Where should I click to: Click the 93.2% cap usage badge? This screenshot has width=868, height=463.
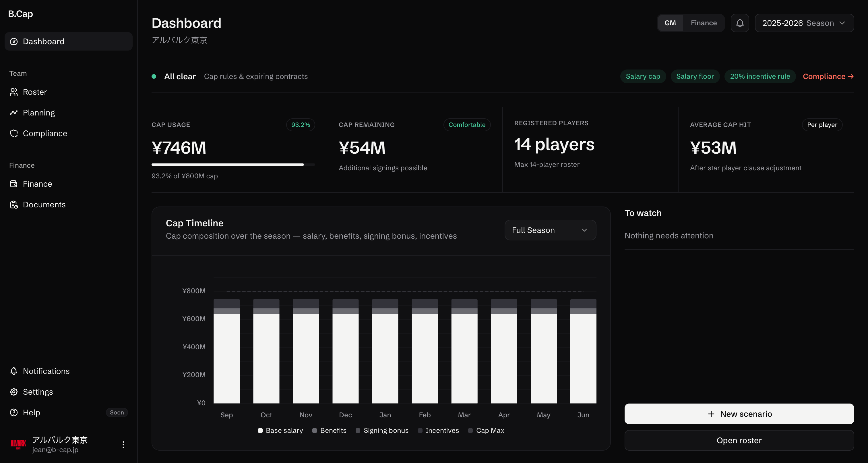(x=301, y=125)
